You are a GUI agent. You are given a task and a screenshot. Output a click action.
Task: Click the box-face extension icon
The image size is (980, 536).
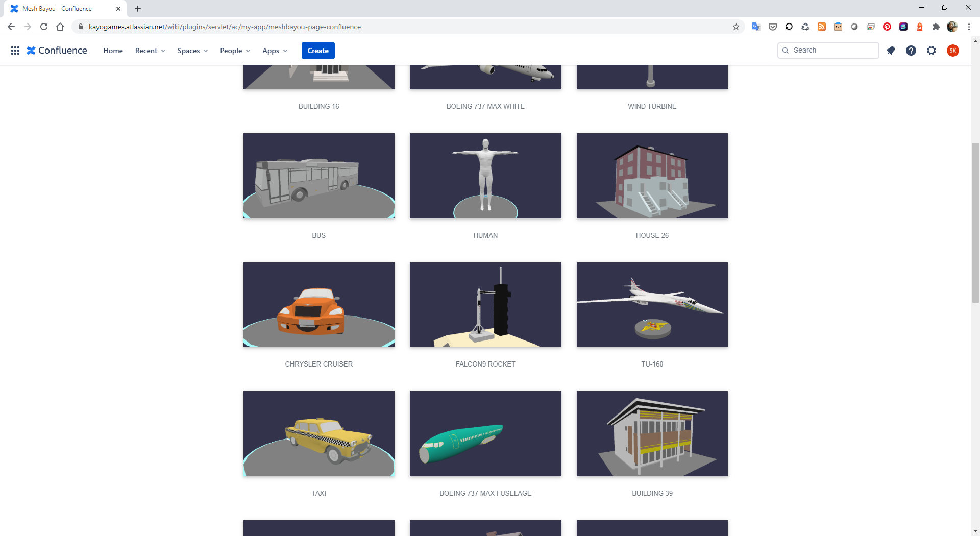pos(838,27)
